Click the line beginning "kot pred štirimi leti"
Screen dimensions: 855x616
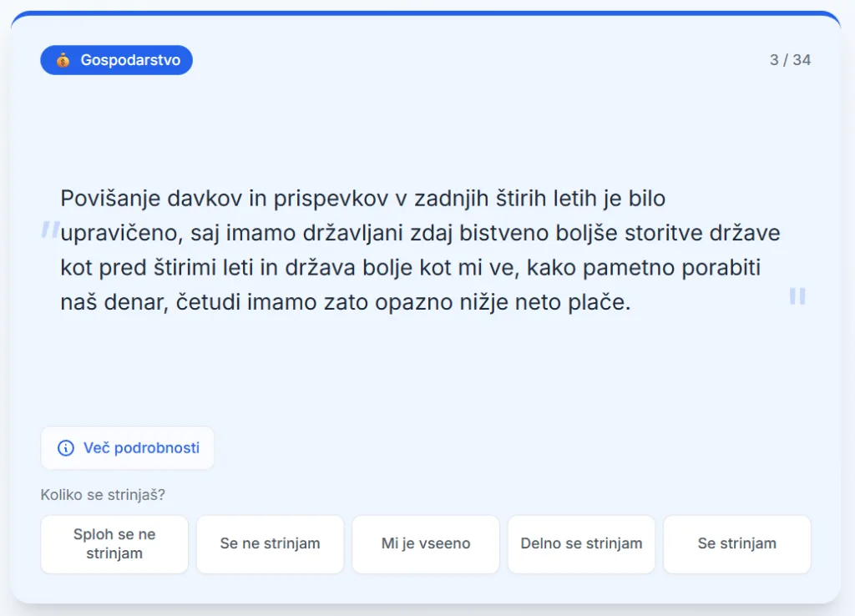[410, 267]
